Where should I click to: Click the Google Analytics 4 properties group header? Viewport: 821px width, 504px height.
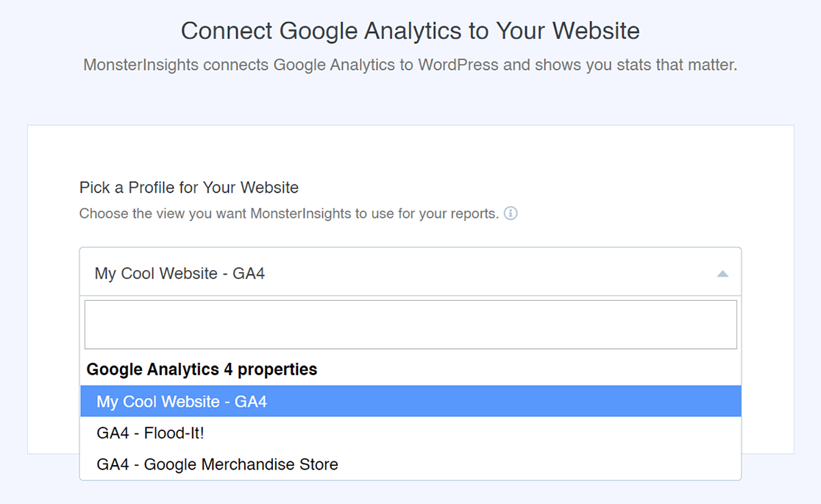tap(202, 369)
